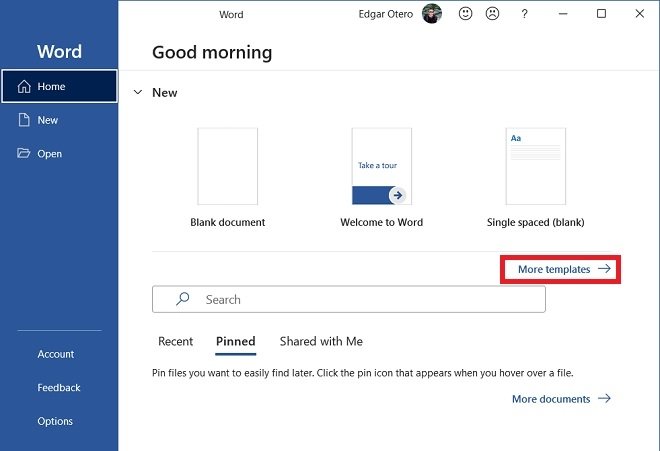Image resolution: width=660 pixels, height=451 pixels.
Task: Click the arrow next to More documents
Action: [604, 398]
